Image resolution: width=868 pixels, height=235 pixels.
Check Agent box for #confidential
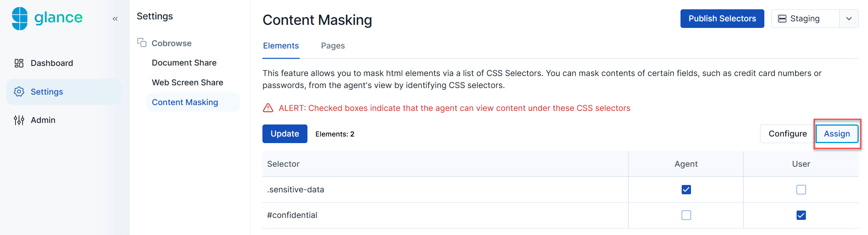686,215
